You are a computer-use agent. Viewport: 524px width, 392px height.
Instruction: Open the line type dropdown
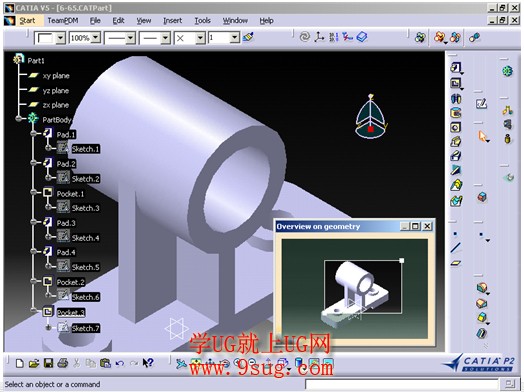pyautogui.click(x=165, y=38)
